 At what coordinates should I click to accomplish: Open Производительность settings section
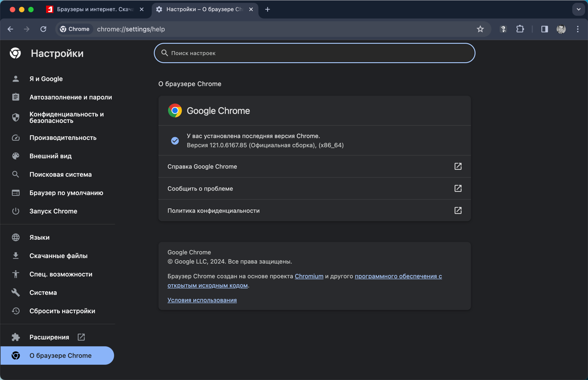click(63, 138)
